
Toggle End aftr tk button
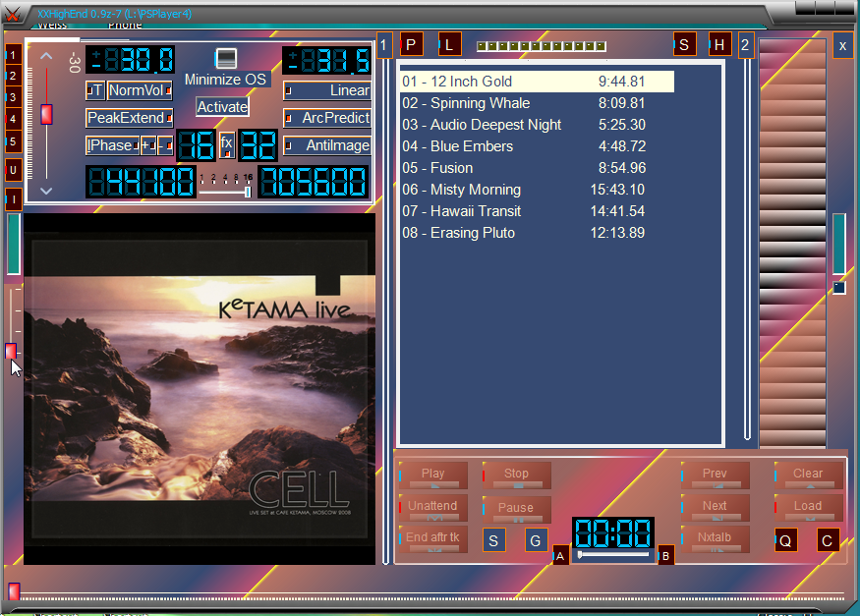433,538
